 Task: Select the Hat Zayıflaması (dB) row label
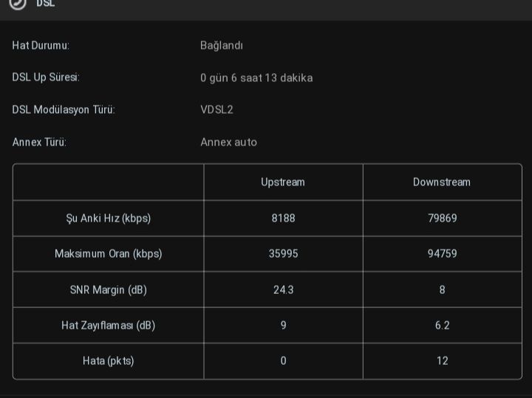click(x=109, y=326)
